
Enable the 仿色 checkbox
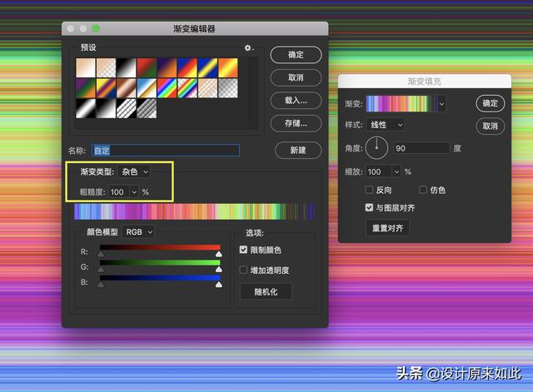point(423,190)
